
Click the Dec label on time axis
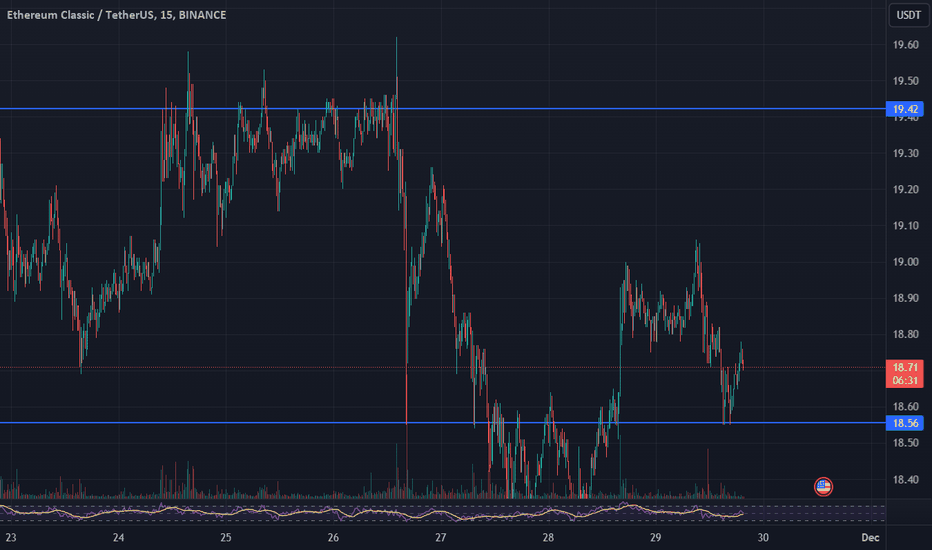tap(870, 538)
